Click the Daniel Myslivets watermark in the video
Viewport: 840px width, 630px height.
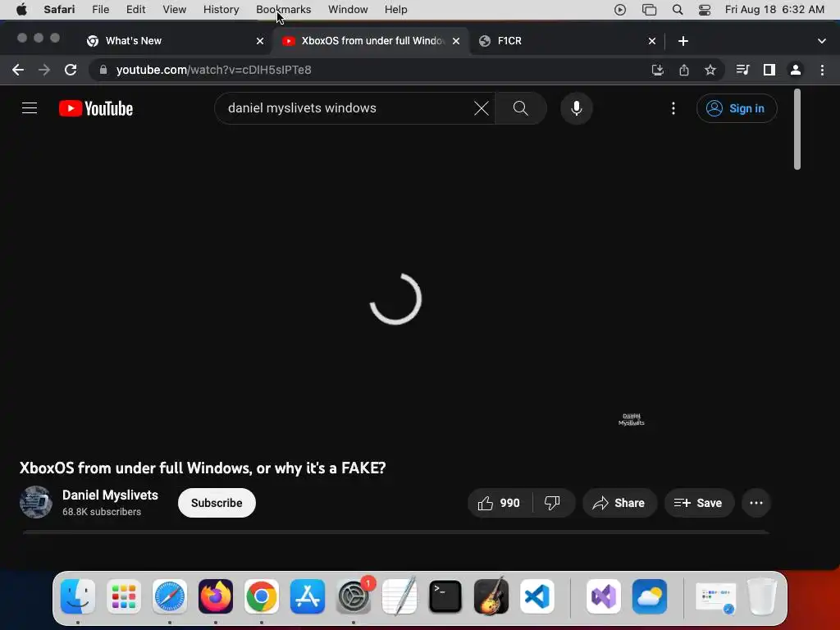(x=632, y=419)
